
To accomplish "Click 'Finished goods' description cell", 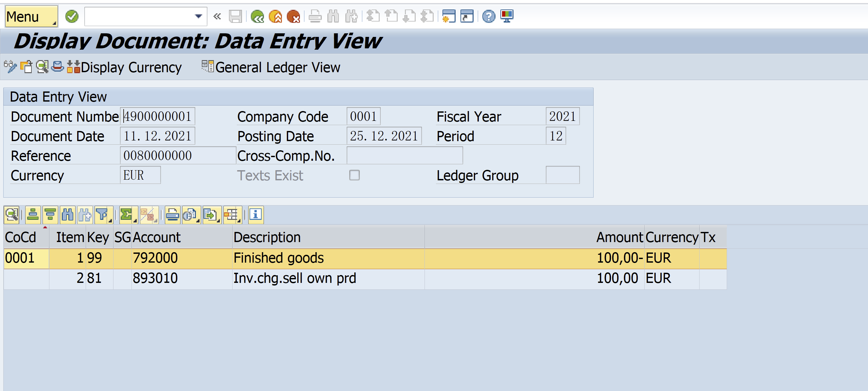I will point(329,258).
